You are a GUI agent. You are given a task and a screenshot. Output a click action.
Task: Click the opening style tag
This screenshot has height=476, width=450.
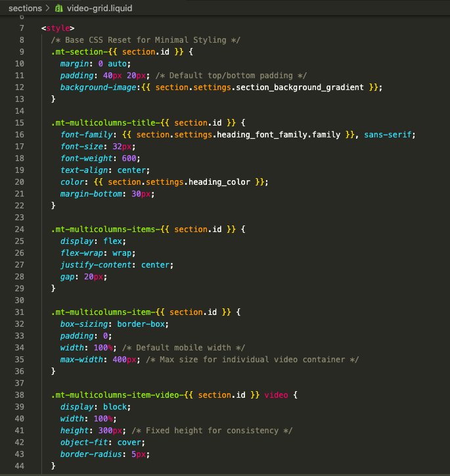tap(58, 28)
